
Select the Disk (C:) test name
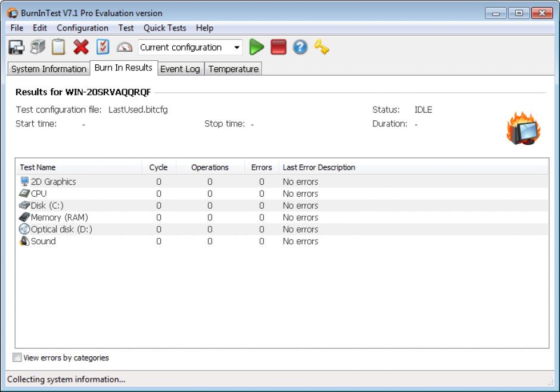[x=47, y=206]
